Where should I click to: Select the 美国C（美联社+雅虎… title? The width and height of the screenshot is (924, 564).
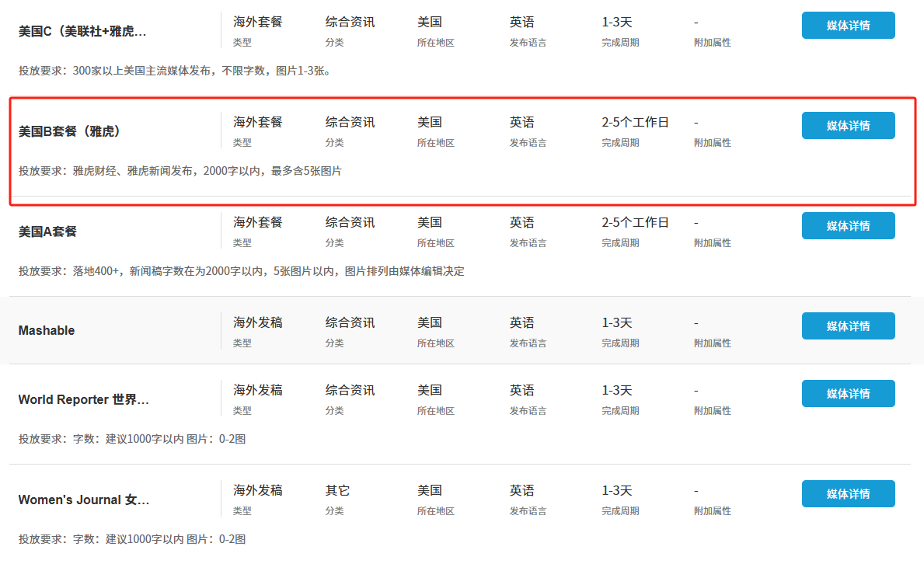[82, 31]
